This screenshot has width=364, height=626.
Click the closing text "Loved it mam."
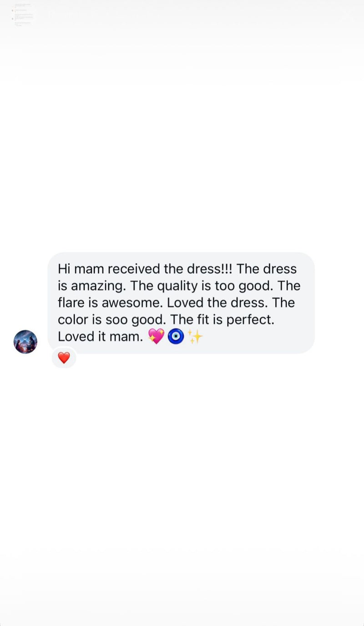pyautogui.click(x=100, y=337)
